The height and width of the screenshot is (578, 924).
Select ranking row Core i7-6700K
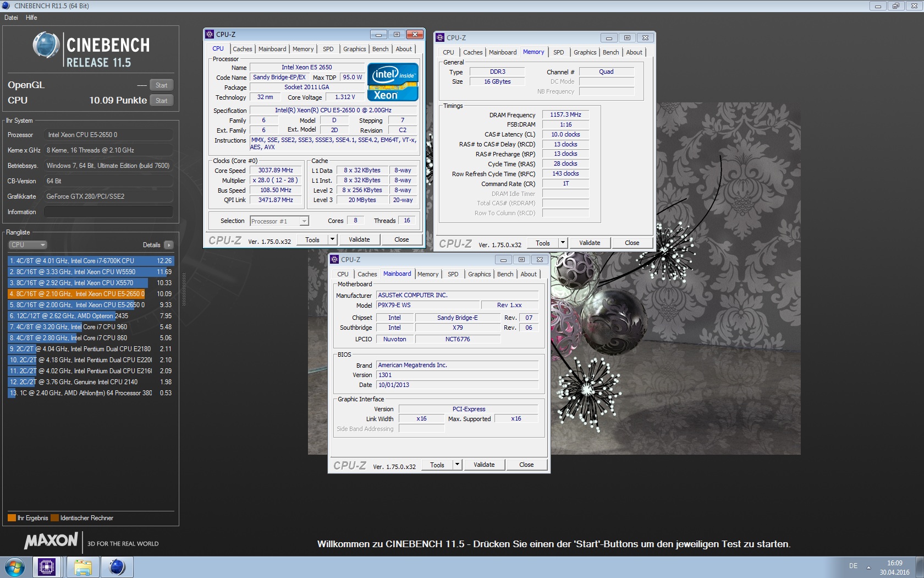90,261
